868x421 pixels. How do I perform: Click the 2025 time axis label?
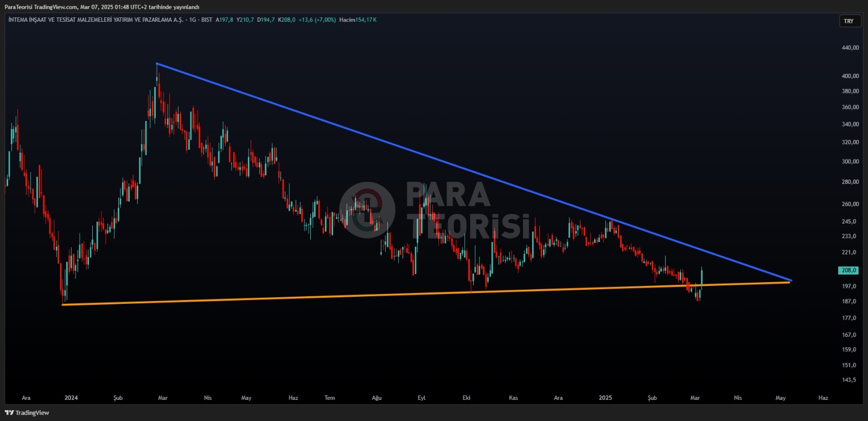coord(605,398)
